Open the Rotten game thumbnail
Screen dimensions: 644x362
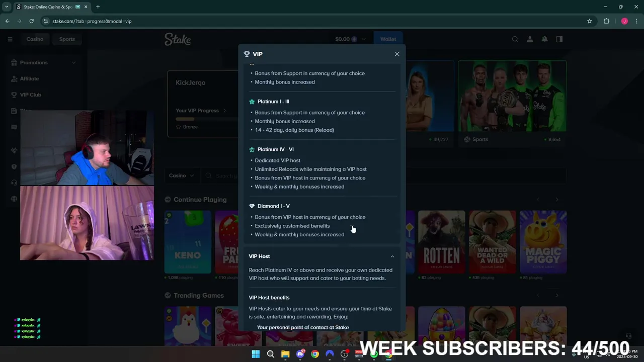[441, 242]
